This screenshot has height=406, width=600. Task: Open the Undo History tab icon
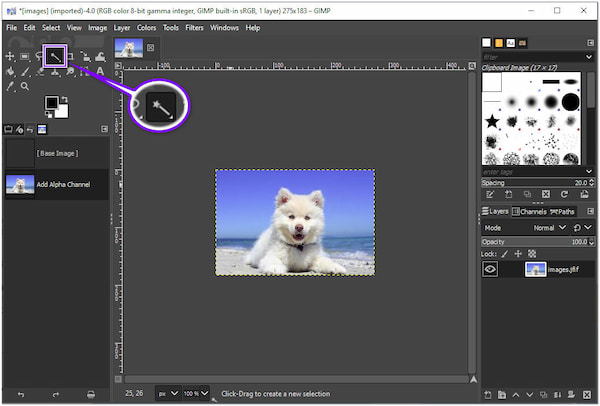coord(30,129)
